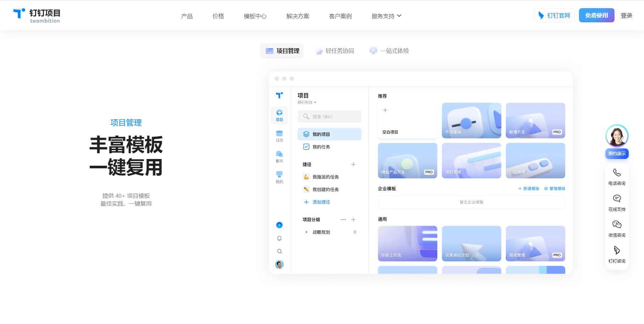Expand the 服务支持 dropdown menu

click(386, 16)
